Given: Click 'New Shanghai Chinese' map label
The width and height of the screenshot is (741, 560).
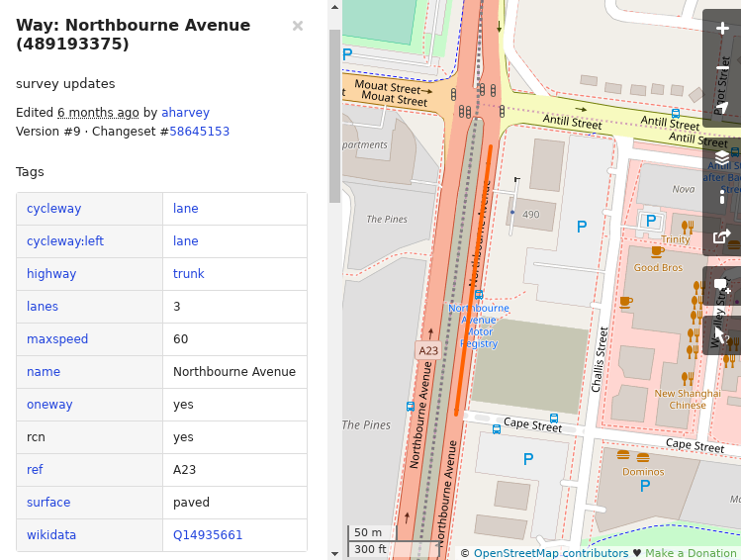Looking at the screenshot, I should click(x=688, y=400).
